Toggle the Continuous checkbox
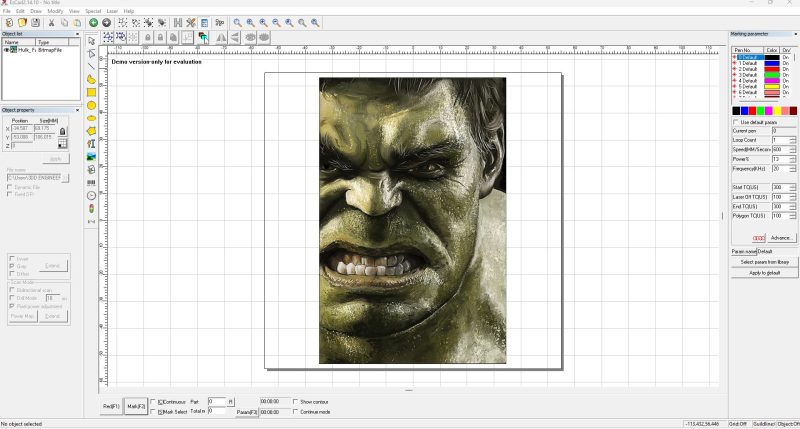 [153, 402]
